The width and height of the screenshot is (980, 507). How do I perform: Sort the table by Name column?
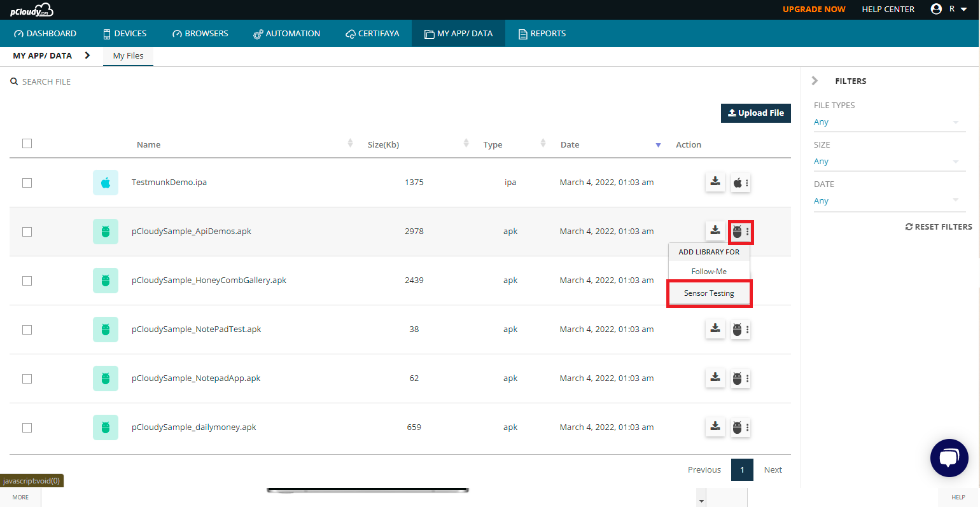350,144
